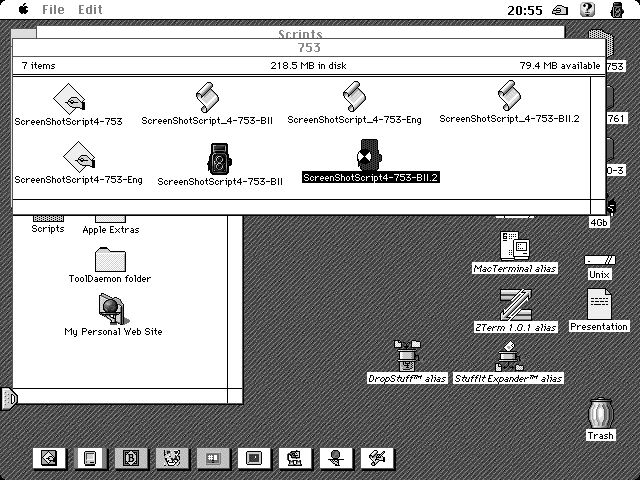Screen dimensions: 640x480
Task: Click the Trash can on the desktop
Action: pyautogui.click(x=600, y=413)
